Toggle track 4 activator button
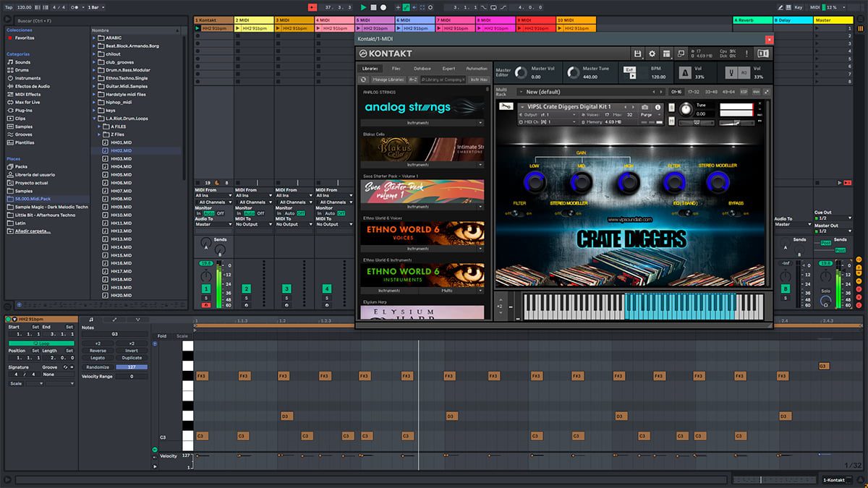868x488 pixels. pyautogui.click(x=328, y=289)
